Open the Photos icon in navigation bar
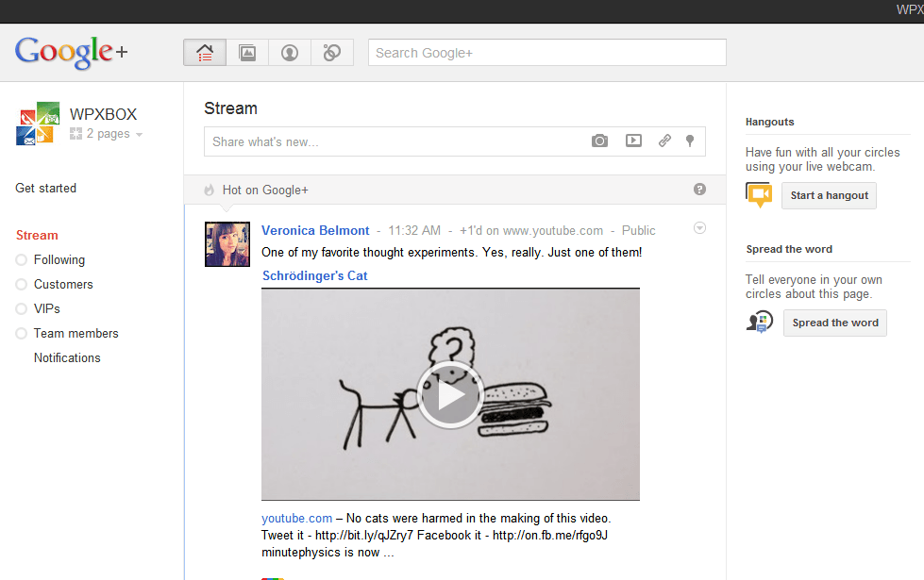924x580 pixels. point(247,53)
